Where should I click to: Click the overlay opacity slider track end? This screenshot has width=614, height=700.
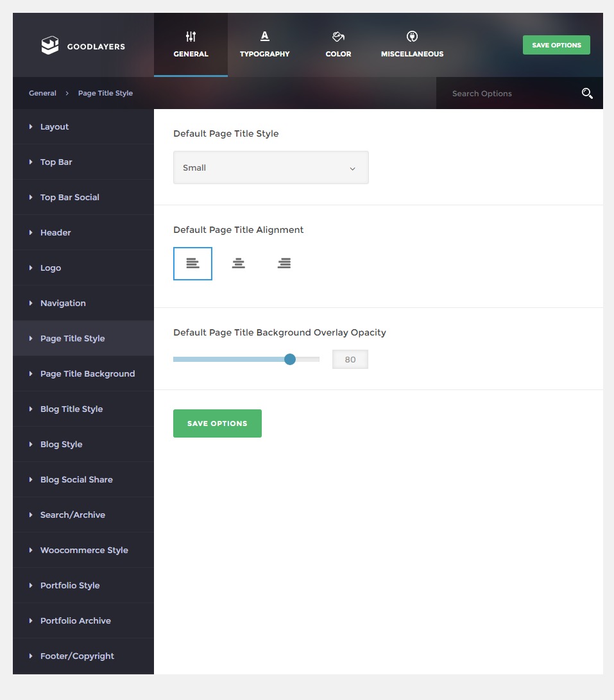point(318,359)
